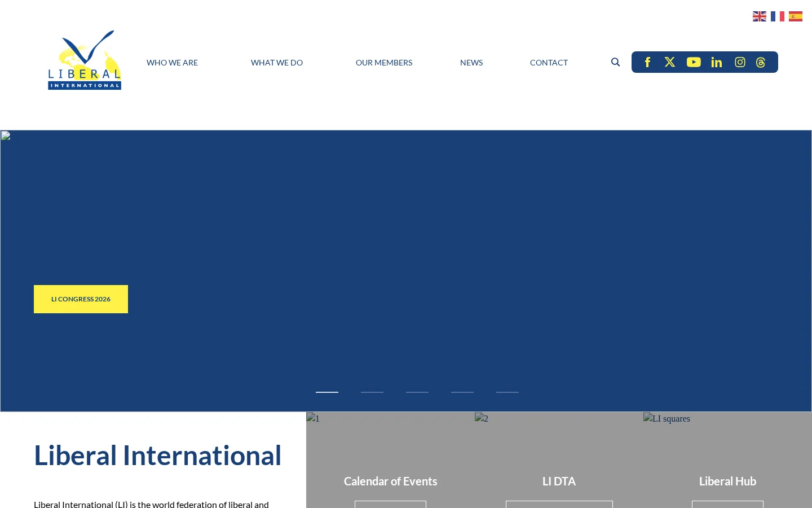This screenshot has width=812, height=508.
Task: Click the Liberal International logo
Action: click(85, 60)
